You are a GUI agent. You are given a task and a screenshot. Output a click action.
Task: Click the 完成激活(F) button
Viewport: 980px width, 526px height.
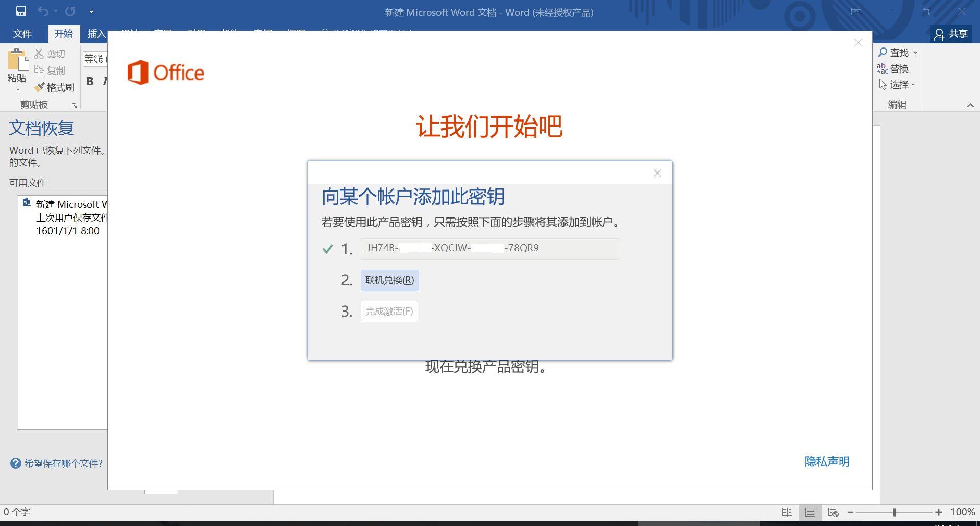coord(389,312)
